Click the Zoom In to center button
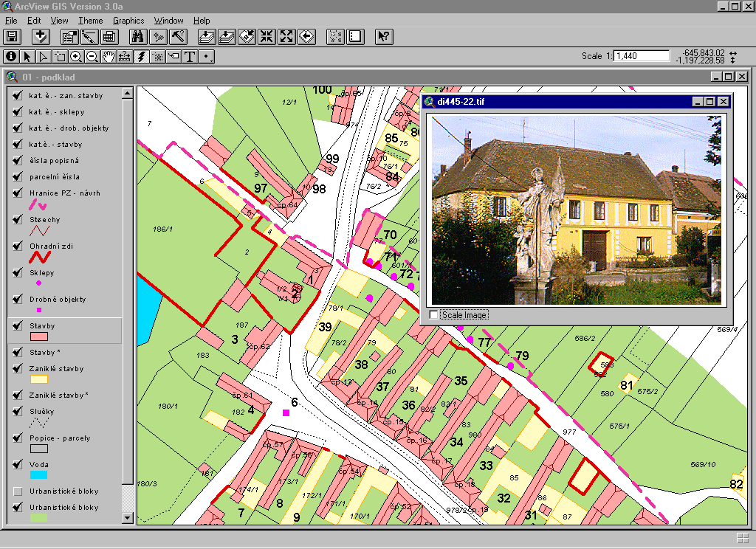The height and width of the screenshot is (549, 756). pos(267,37)
